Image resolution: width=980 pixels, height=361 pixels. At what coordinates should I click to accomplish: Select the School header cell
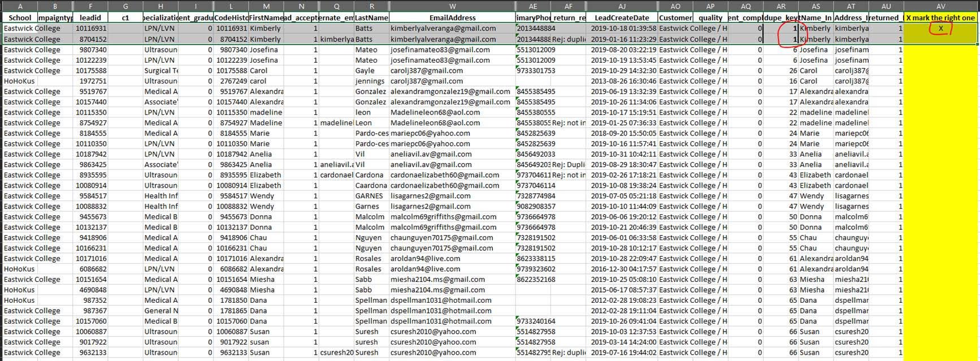click(x=20, y=18)
